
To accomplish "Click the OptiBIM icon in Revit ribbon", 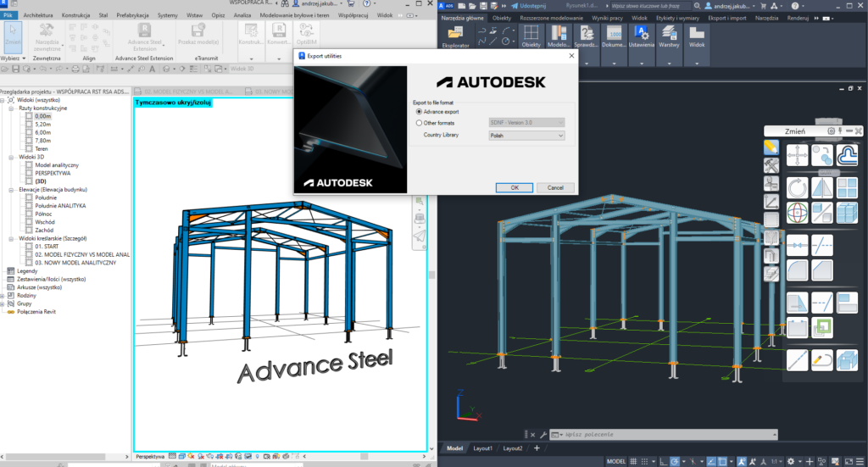I will [x=306, y=34].
